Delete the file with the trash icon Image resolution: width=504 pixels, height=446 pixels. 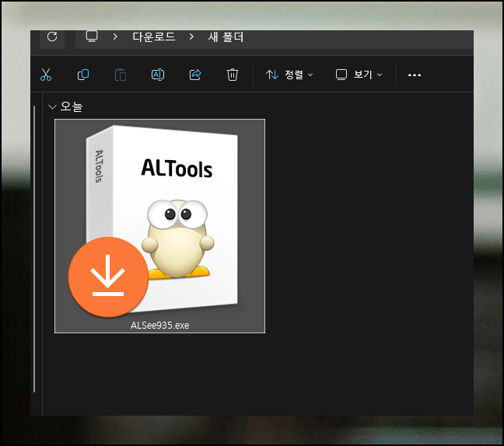click(x=233, y=75)
